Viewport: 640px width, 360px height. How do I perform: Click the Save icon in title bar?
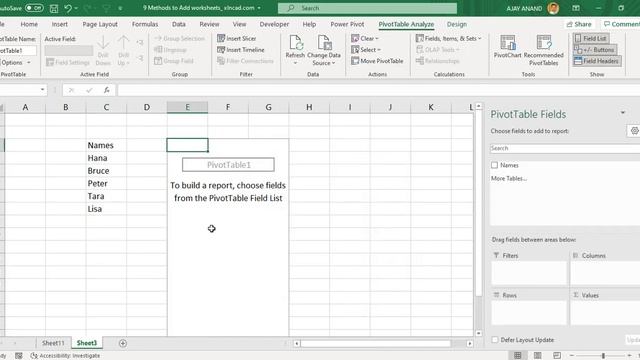click(x=54, y=8)
